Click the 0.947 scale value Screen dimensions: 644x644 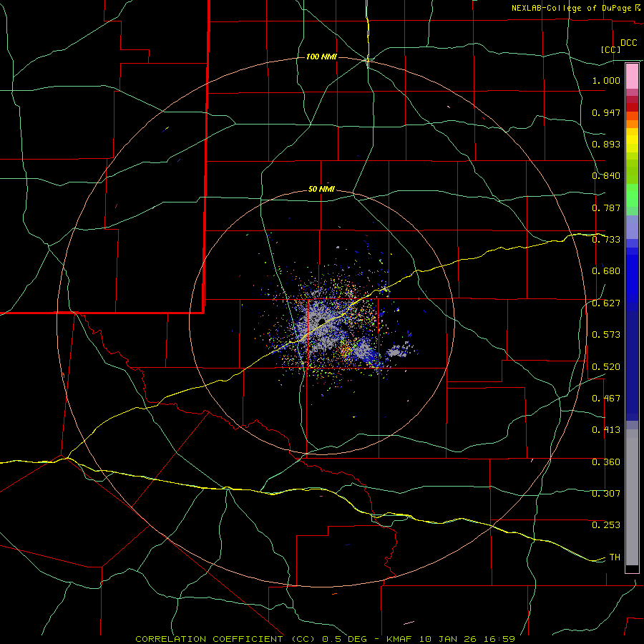coord(606,112)
